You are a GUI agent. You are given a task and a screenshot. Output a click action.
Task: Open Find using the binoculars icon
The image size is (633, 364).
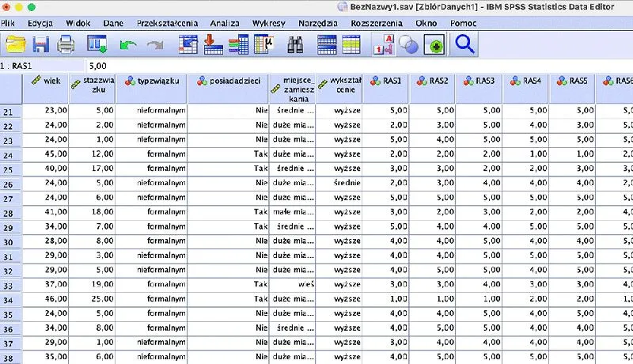tap(295, 45)
